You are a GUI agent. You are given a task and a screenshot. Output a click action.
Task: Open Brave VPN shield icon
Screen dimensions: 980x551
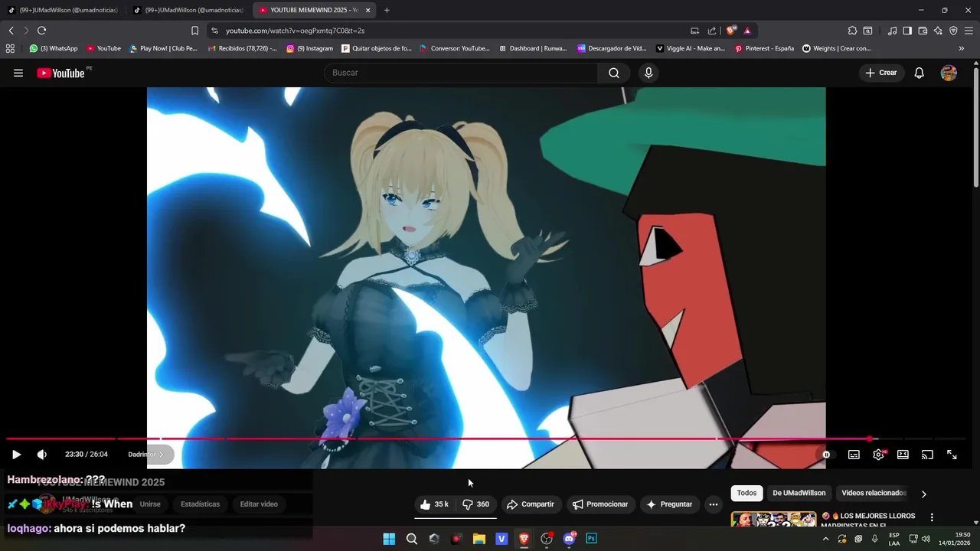(x=953, y=31)
